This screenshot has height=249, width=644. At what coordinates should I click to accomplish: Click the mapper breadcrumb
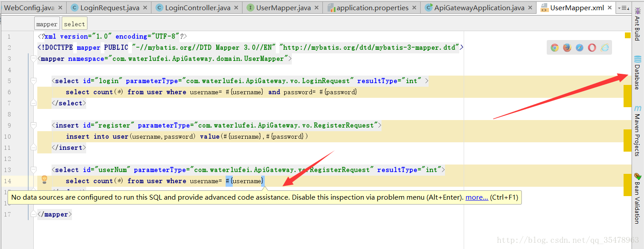tap(47, 24)
